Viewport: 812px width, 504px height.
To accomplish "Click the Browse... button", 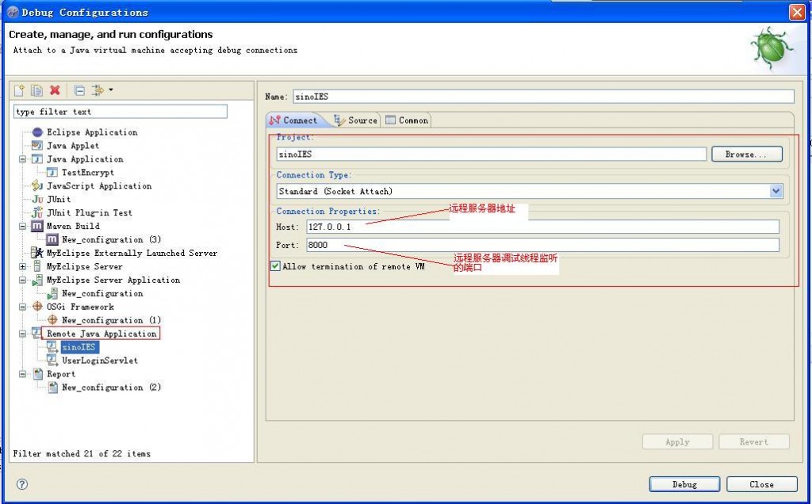I will pos(747,155).
